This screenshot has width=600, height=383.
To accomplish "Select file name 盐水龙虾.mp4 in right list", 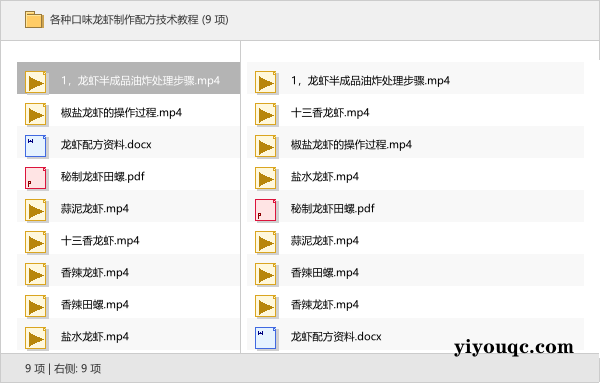I will [x=324, y=177].
